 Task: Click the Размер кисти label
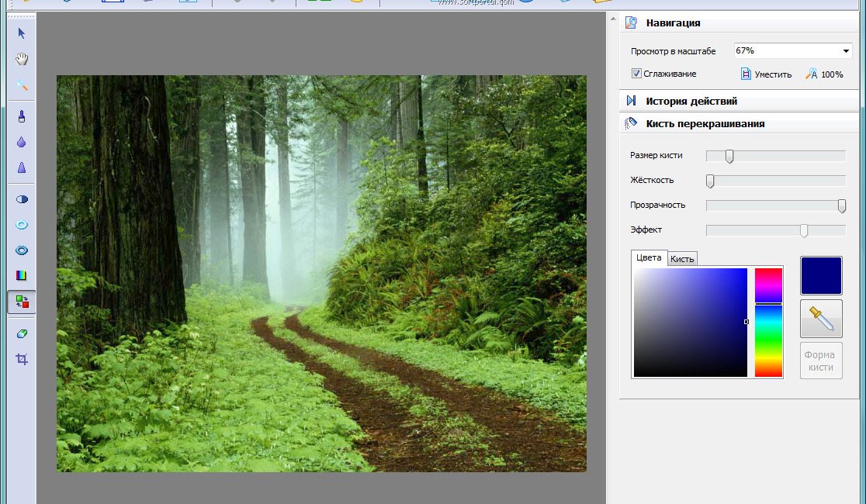656,155
